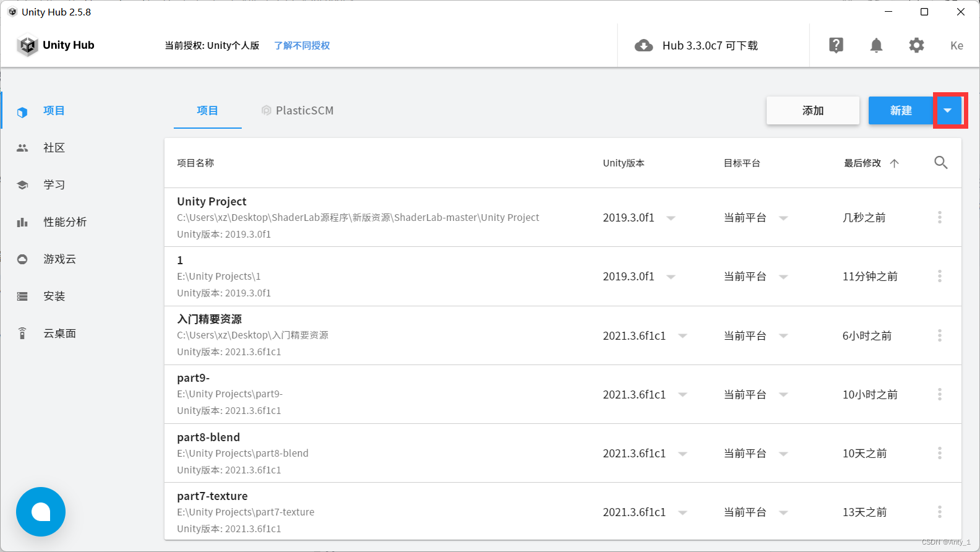Open notifications bell icon

point(876,45)
